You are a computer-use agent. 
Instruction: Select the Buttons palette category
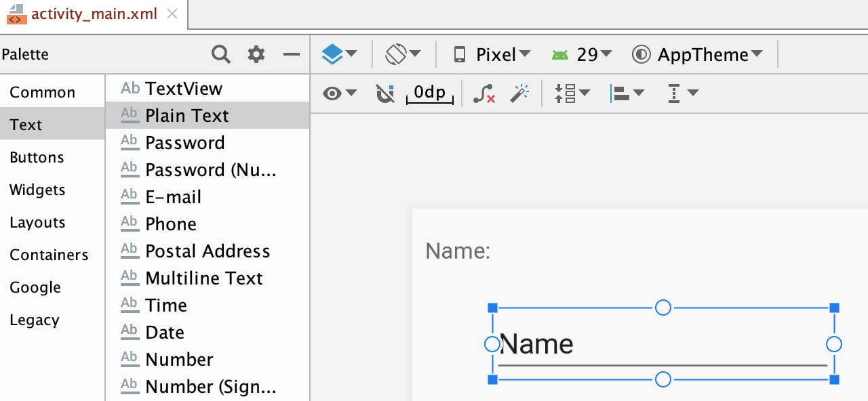pos(37,157)
